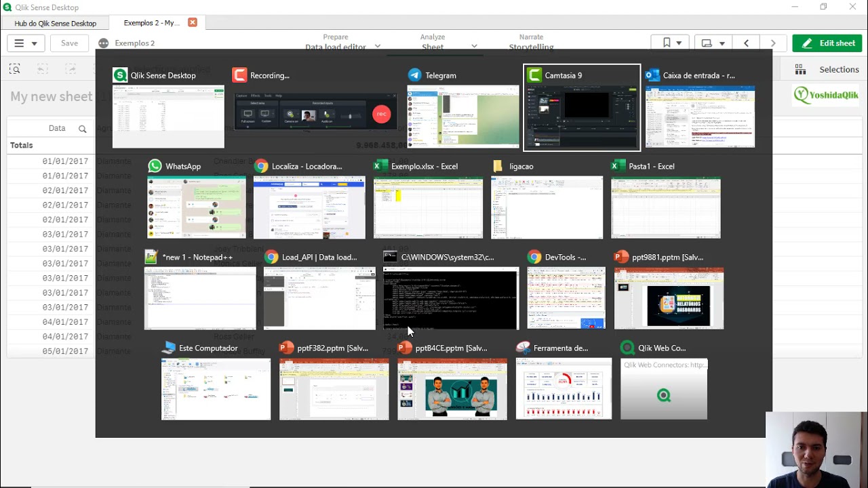Search in the Data column
This screenshot has height=488, width=868.
click(83, 129)
